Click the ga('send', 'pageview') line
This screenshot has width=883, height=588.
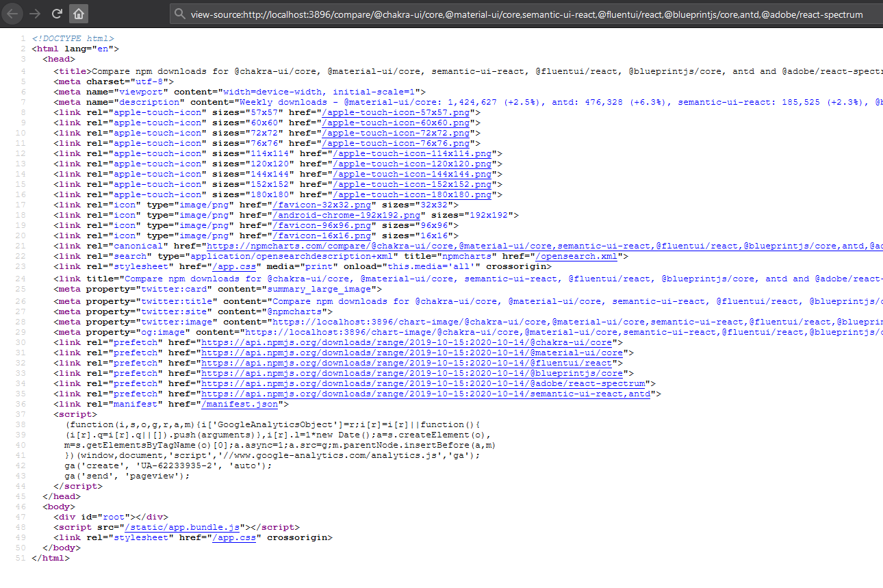(x=127, y=476)
